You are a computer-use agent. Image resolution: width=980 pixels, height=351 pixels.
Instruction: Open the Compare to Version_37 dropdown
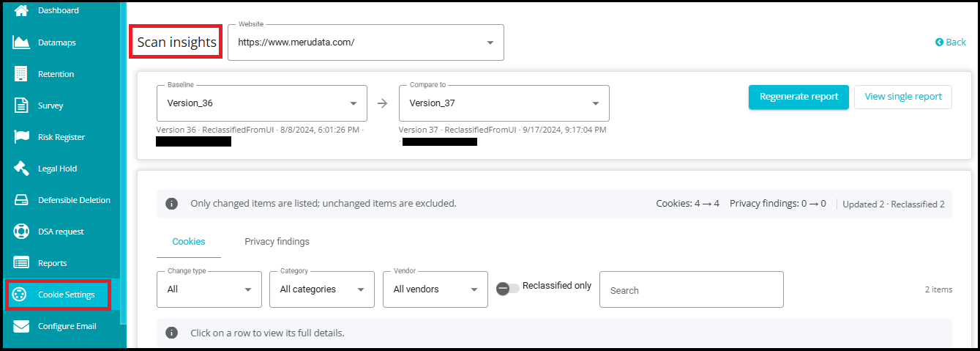point(504,103)
